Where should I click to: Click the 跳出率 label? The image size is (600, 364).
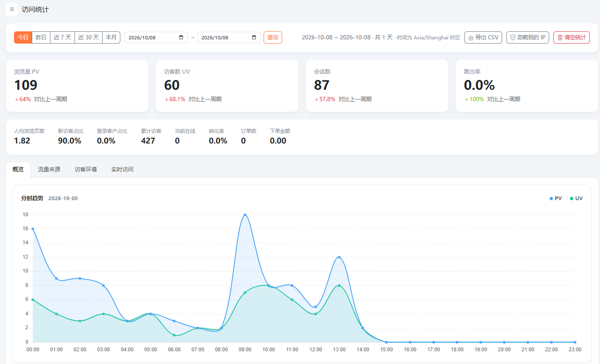(472, 72)
